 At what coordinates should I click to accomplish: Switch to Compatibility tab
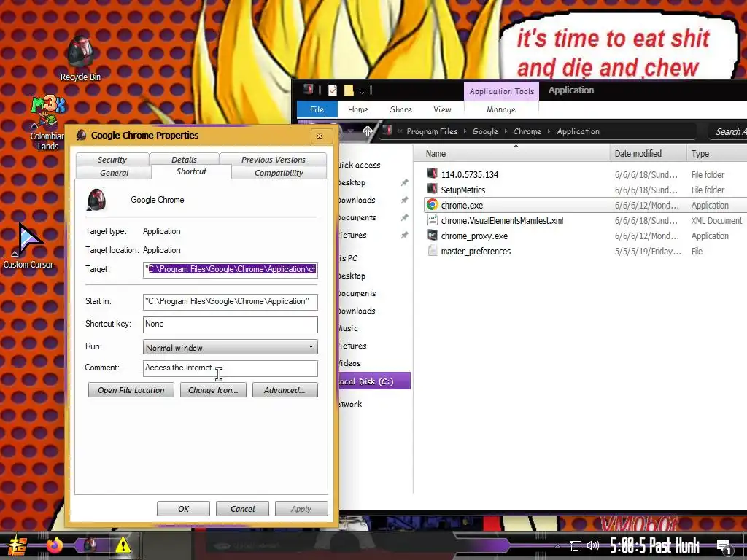coord(279,173)
